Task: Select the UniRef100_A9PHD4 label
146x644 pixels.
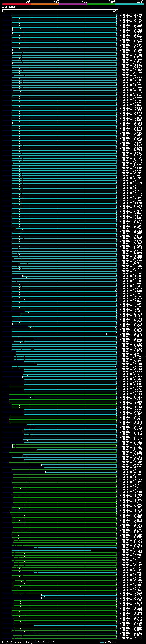Action: tap(131, 55)
